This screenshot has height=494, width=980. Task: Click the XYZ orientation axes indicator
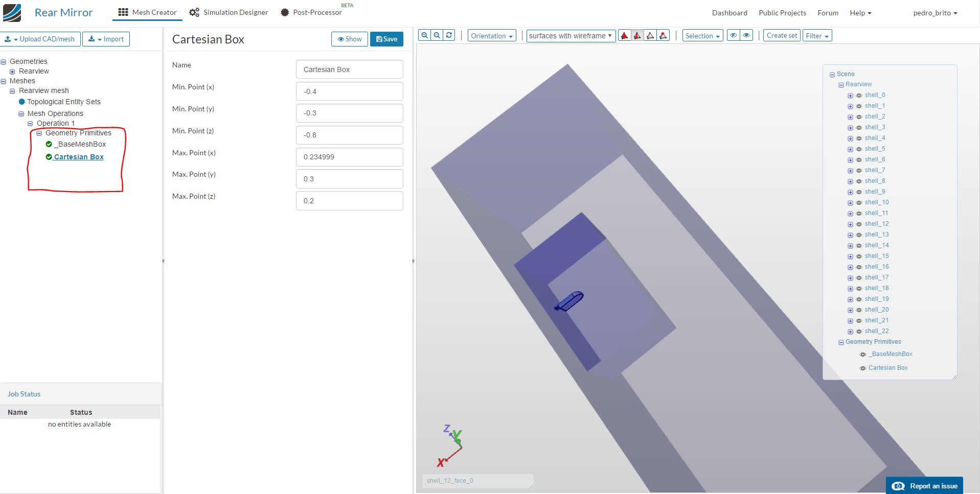coord(450,445)
